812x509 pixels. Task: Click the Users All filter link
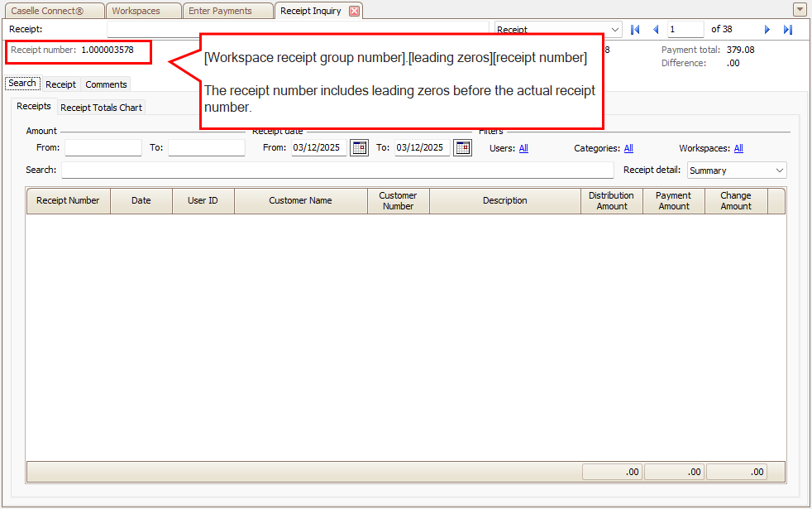(x=523, y=148)
